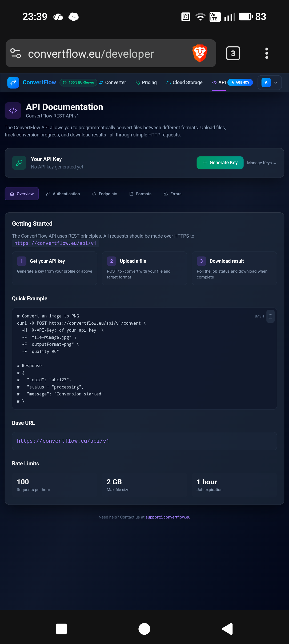Tap the site settings icon in address bar
This screenshot has width=289, height=644.
pos(15,53)
